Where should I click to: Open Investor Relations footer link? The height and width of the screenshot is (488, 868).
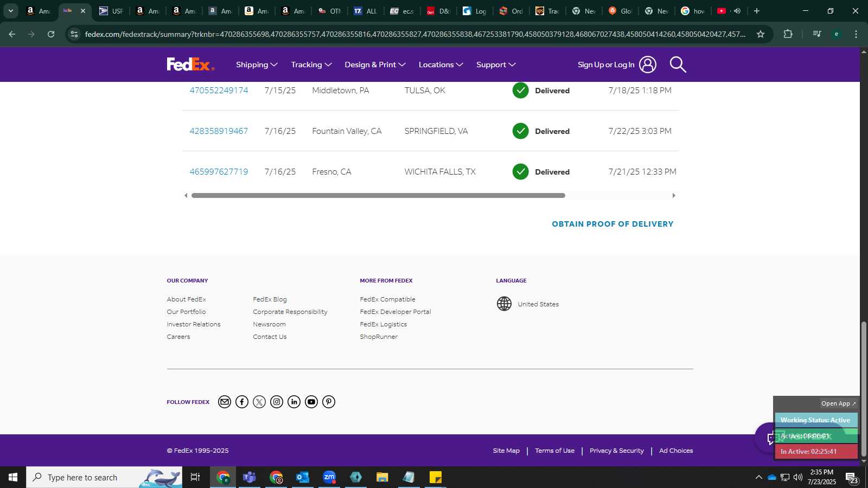click(x=194, y=324)
